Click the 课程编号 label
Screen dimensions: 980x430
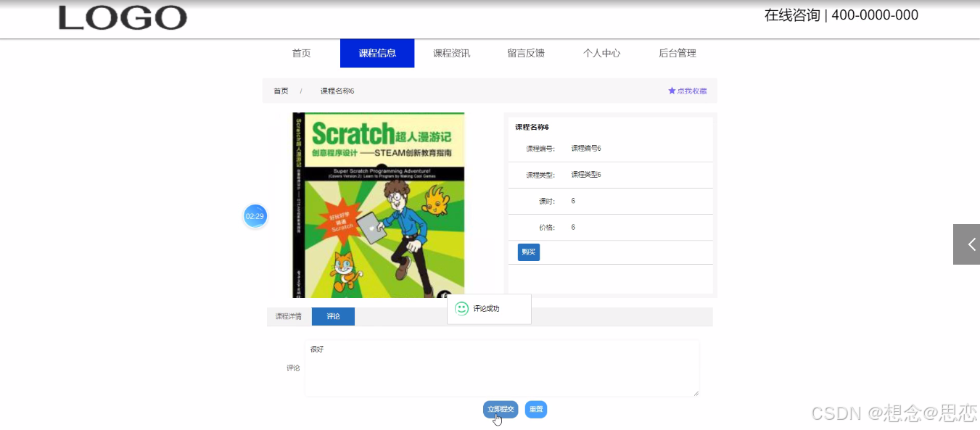(x=540, y=149)
